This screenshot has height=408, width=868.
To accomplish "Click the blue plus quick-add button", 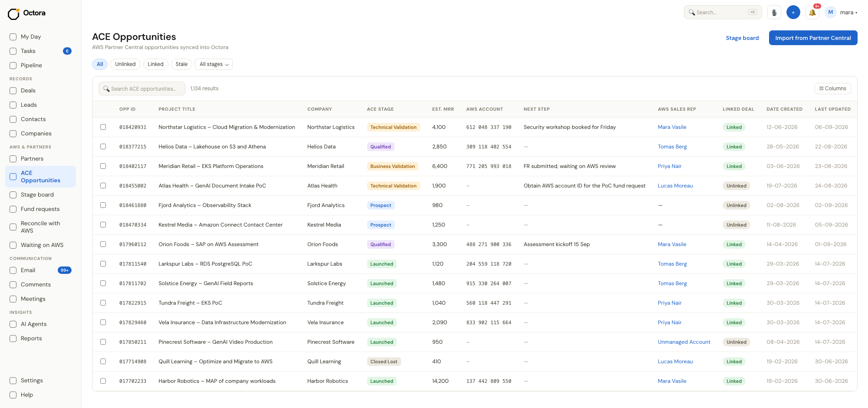I will point(793,13).
